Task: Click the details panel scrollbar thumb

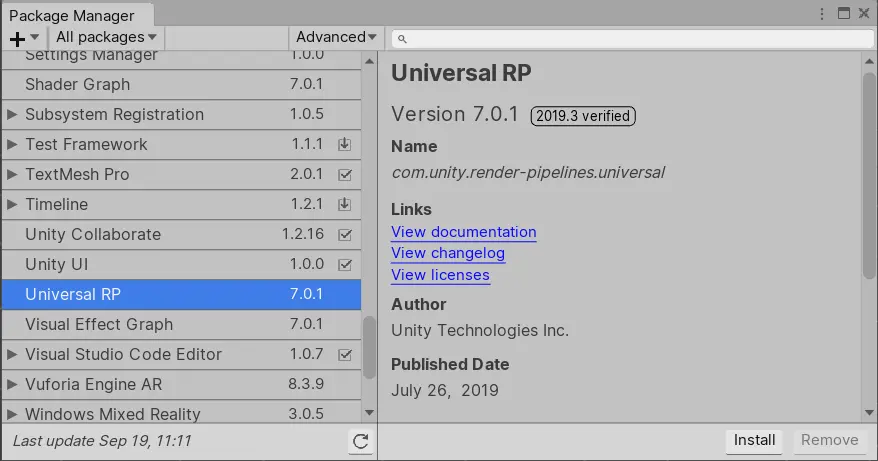Action: (x=868, y=175)
